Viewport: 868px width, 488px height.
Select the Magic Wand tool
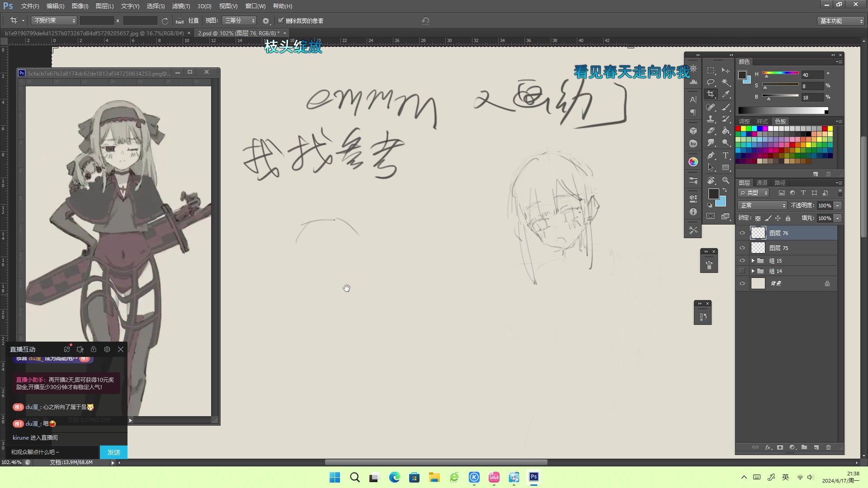click(x=726, y=82)
